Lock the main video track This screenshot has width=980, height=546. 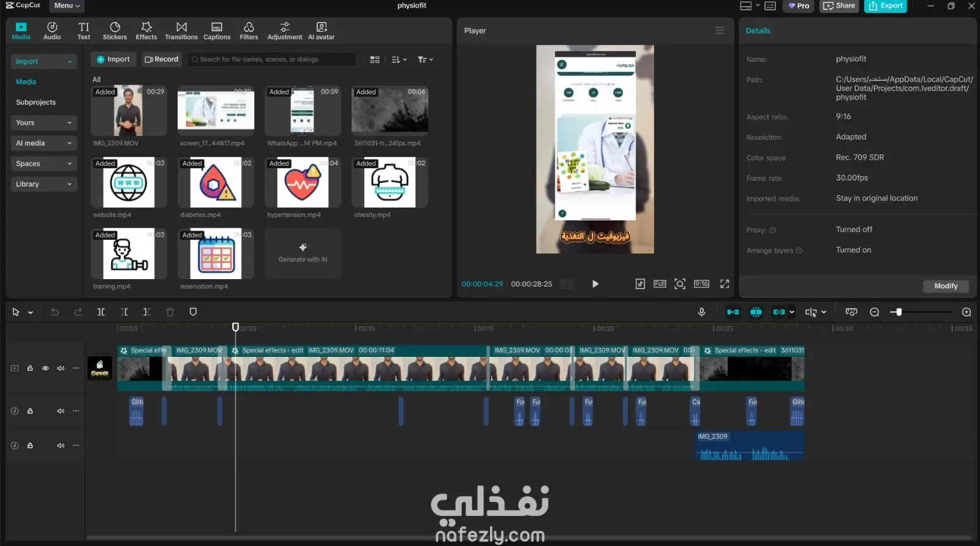tap(30, 368)
